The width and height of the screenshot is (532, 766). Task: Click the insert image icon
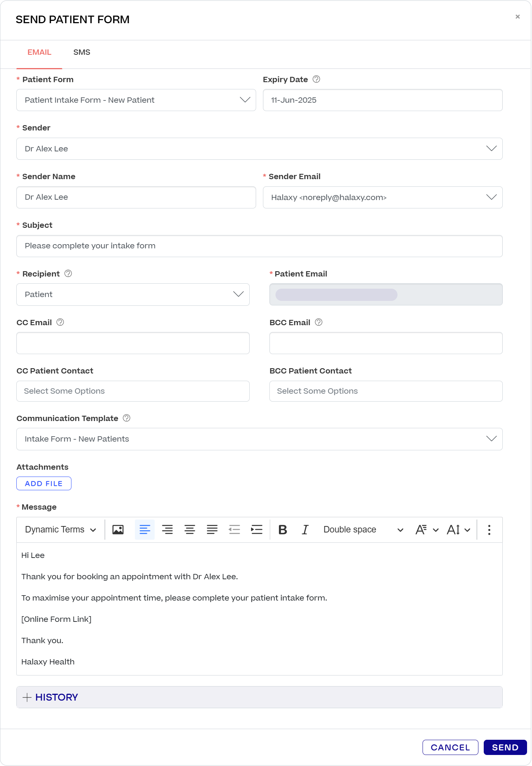[x=118, y=529]
